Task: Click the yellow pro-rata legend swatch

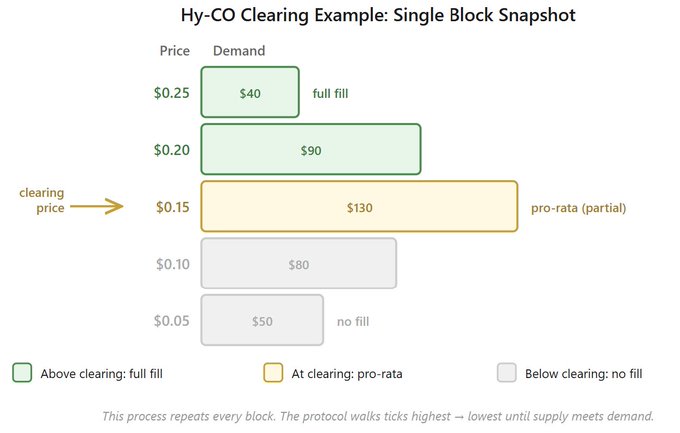Action: (273, 373)
